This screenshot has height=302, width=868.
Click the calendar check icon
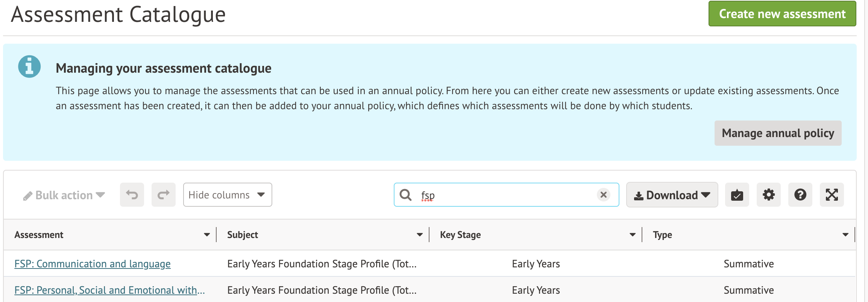click(x=737, y=195)
